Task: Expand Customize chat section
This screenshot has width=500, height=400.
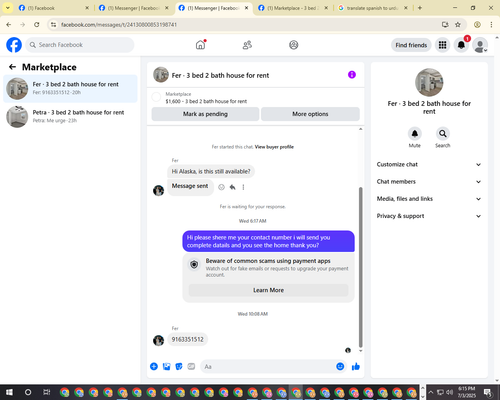Action: tap(429, 164)
